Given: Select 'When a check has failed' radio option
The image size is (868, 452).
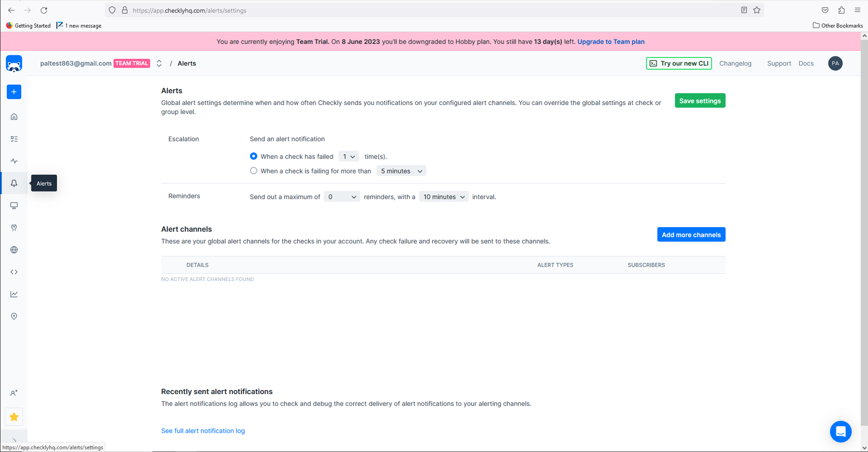Looking at the screenshot, I should pos(253,156).
